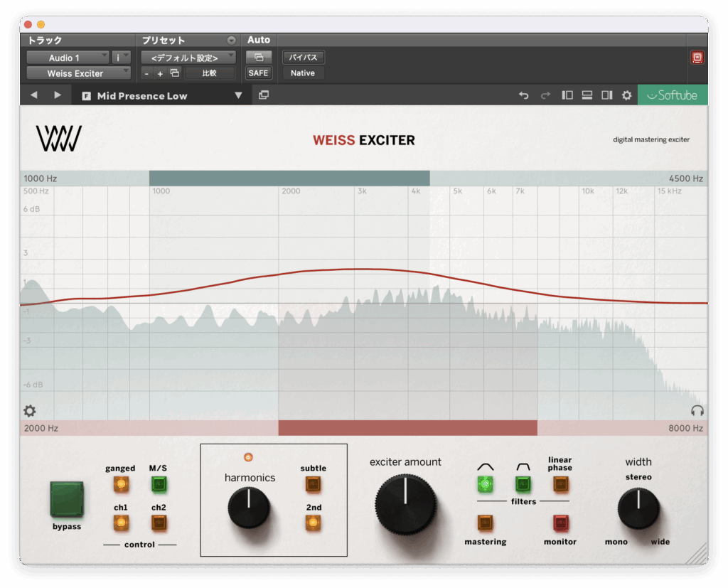
Task: Select the flat-top filter shape button
Action: [x=523, y=484]
